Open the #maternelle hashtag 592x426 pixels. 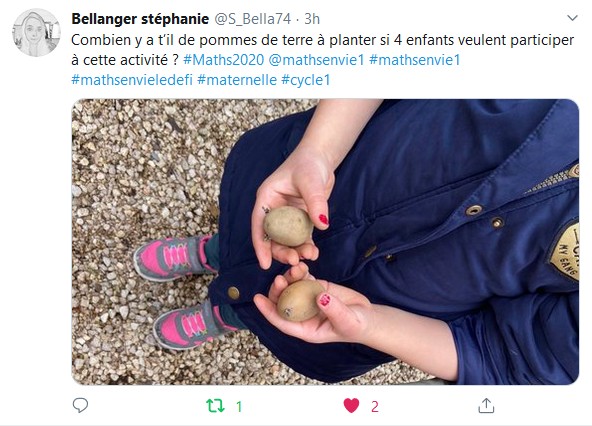point(237,80)
